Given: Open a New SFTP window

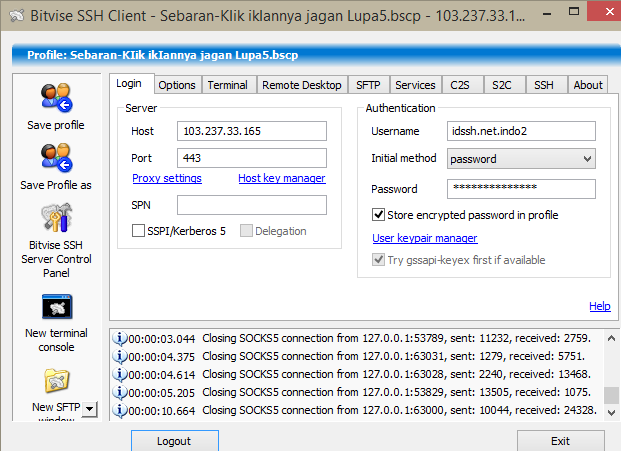Looking at the screenshot, I should [x=57, y=381].
